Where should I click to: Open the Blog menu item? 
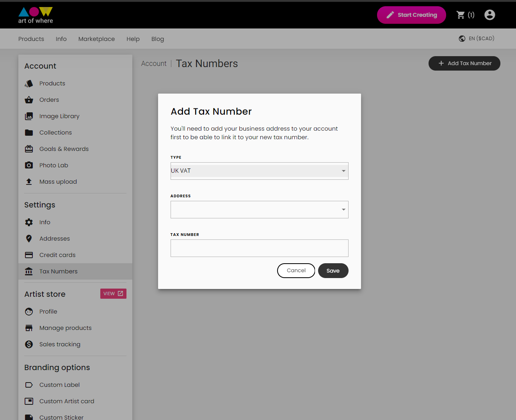pyautogui.click(x=158, y=39)
